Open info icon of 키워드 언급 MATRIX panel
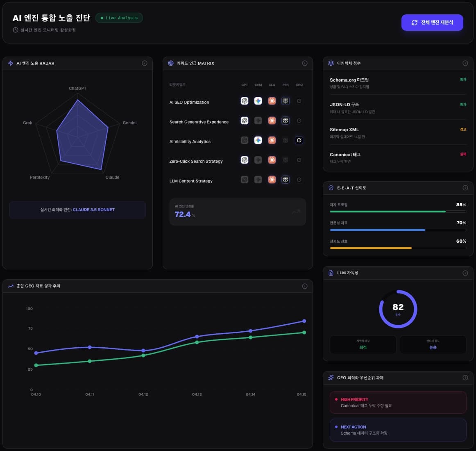This screenshot has height=451, width=476. click(x=304, y=63)
